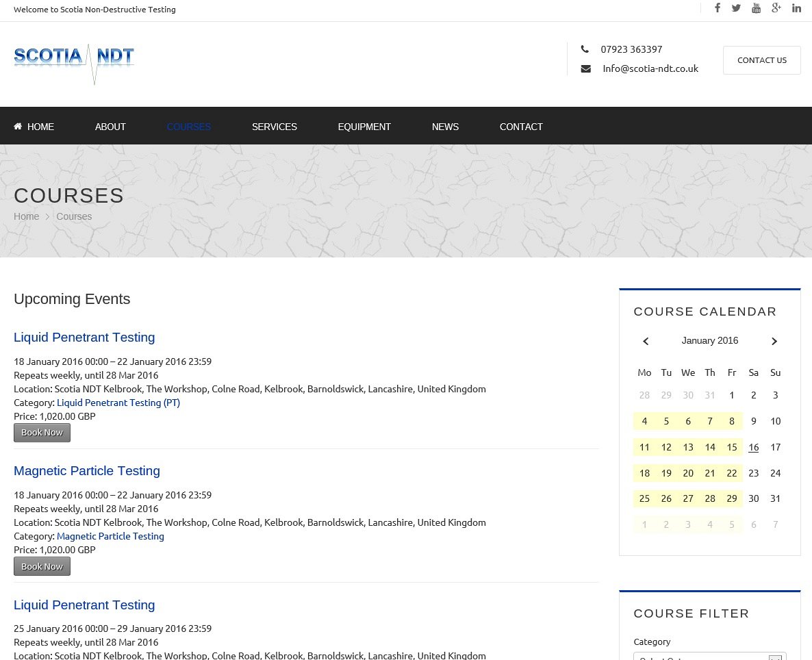Go to previous month in calendar
The image size is (812, 660).
tap(645, 341)
